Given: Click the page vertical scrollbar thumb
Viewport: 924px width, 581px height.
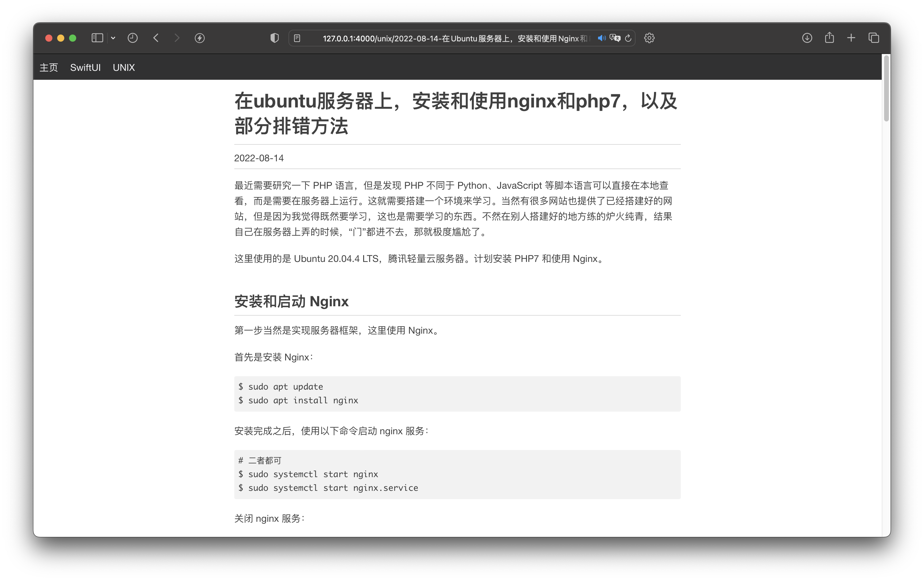Looking at the screenshot, I should 886,88.
